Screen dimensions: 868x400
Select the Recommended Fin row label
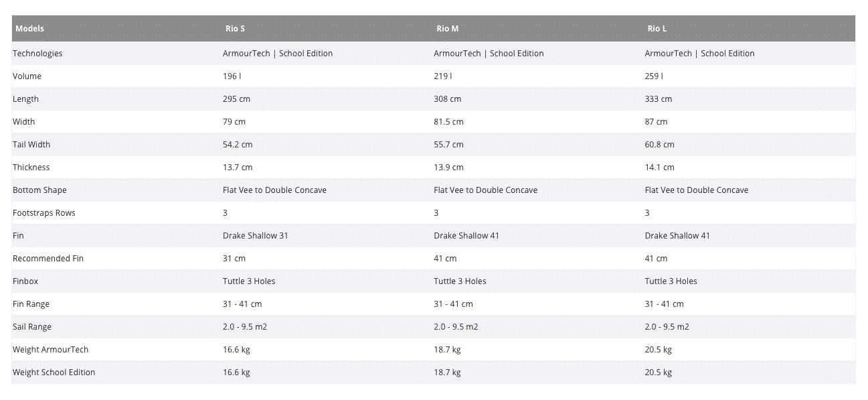[48, 259]
